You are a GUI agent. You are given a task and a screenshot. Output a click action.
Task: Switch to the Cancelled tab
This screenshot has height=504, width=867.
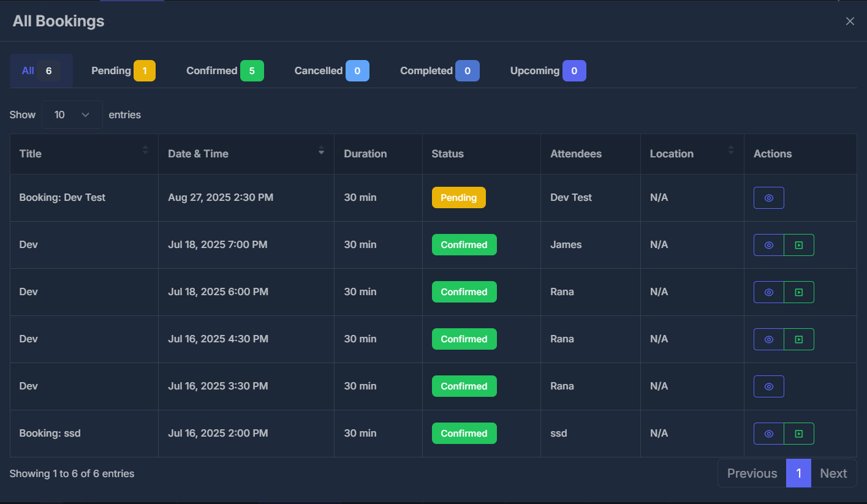pos(331,70)
